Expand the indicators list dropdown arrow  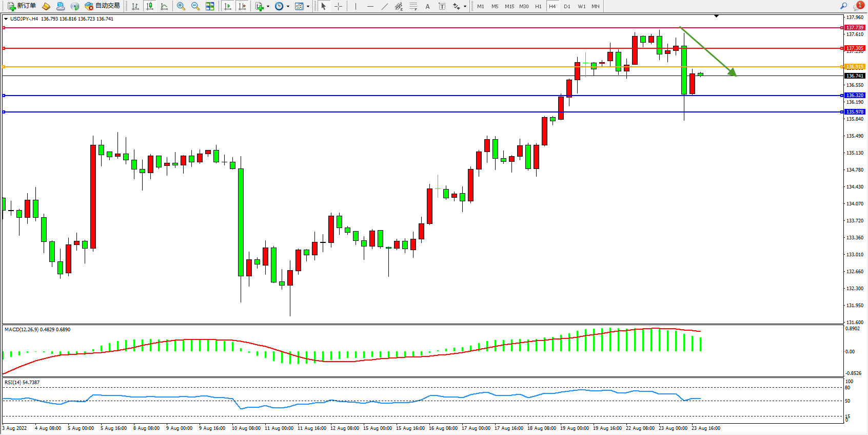pos(268,7)
